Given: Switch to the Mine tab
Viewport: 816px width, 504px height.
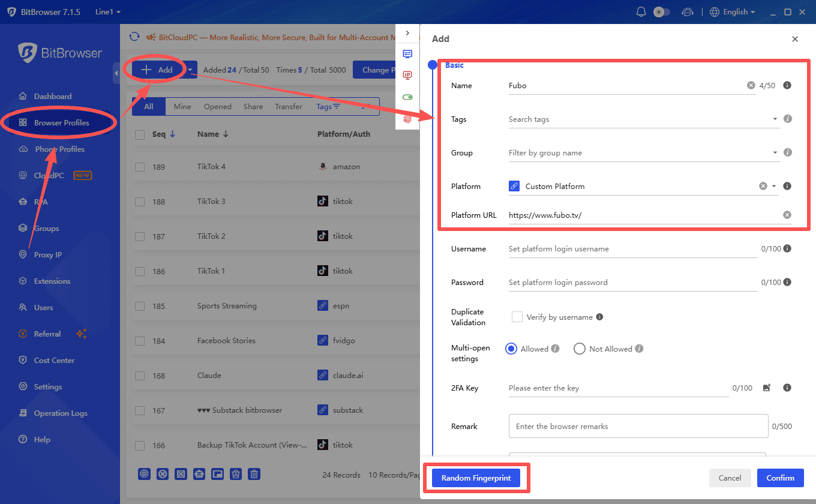Looking at the screenshot, I should pos(182,107).
